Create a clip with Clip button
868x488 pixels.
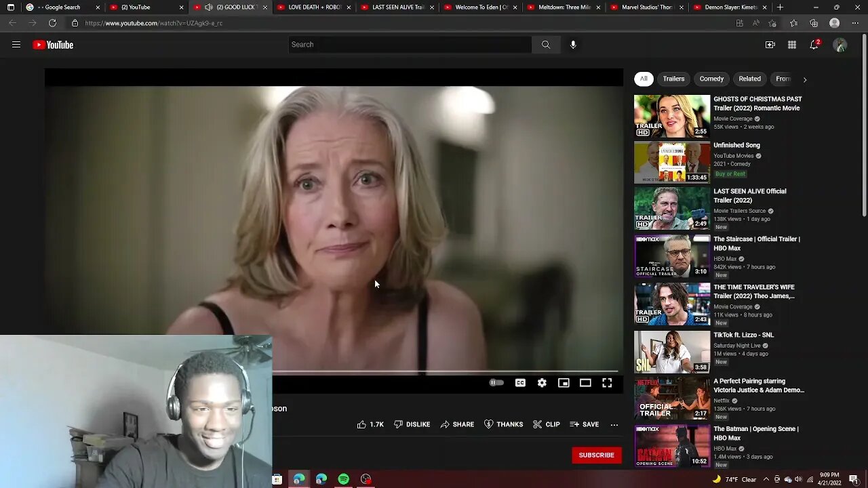coord(546,424)
